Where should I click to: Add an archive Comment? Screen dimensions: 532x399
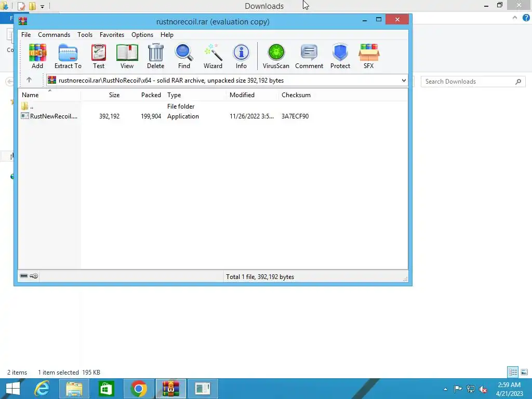coord(309,56)
